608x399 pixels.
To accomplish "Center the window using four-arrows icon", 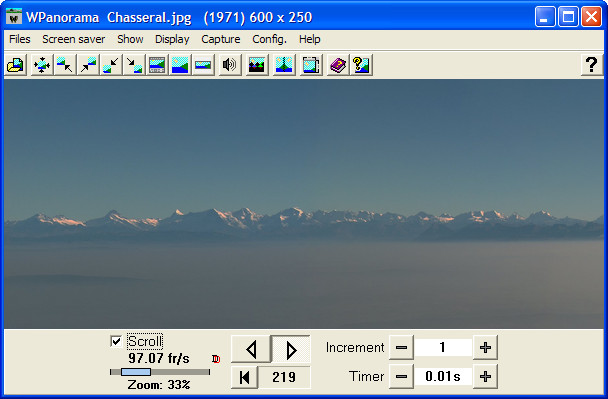I will [41, 65].
